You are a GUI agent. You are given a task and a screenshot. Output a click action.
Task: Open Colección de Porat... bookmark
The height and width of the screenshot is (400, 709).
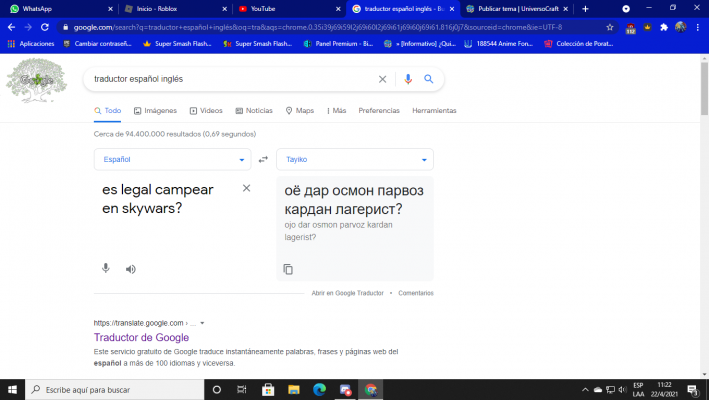(579, 44)
